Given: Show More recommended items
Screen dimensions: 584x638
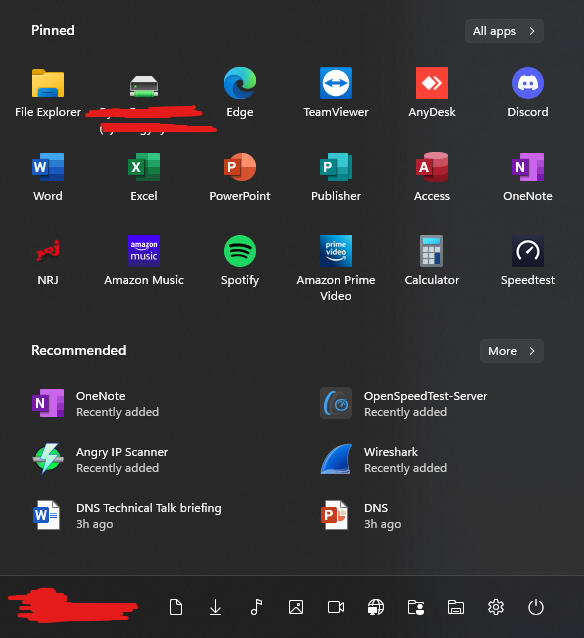Looking at the screenshot, I should point(512,351).
